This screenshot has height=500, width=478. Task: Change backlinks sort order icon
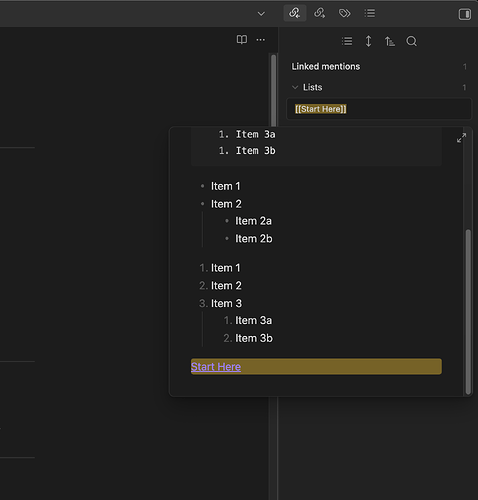390,41
